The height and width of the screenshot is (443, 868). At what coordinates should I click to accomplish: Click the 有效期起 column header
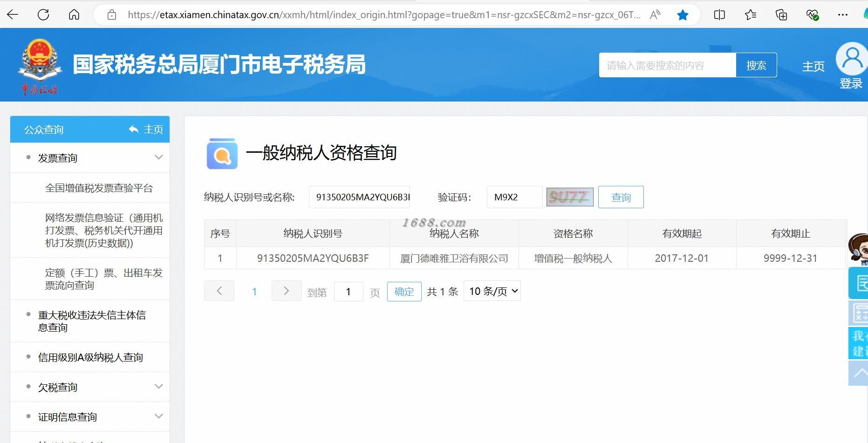(x=682, y=233)
